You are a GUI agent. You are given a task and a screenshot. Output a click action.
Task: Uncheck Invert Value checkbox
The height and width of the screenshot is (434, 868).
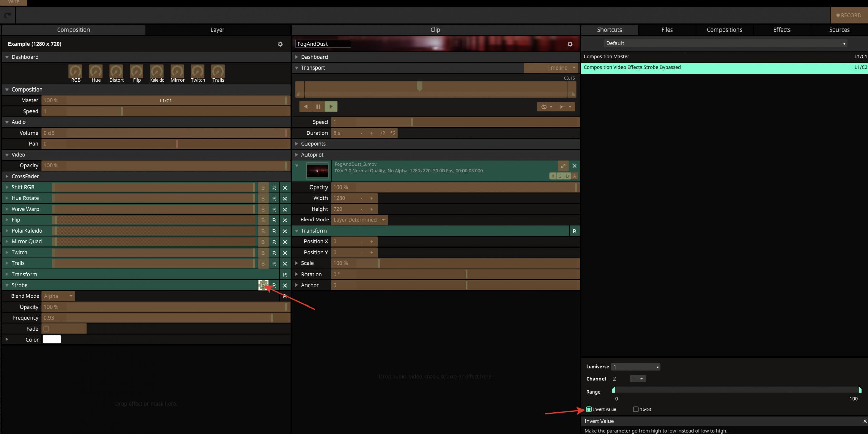(x=589, y=409)
